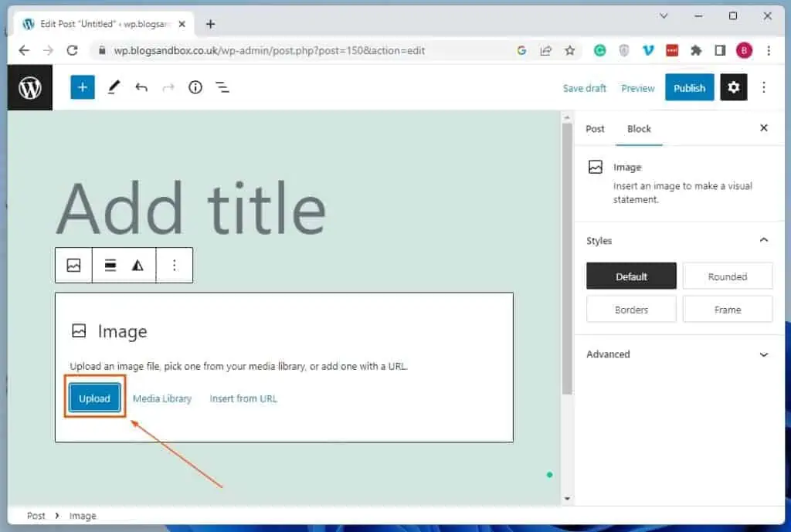Collapse the Styles section

(763, 240)
